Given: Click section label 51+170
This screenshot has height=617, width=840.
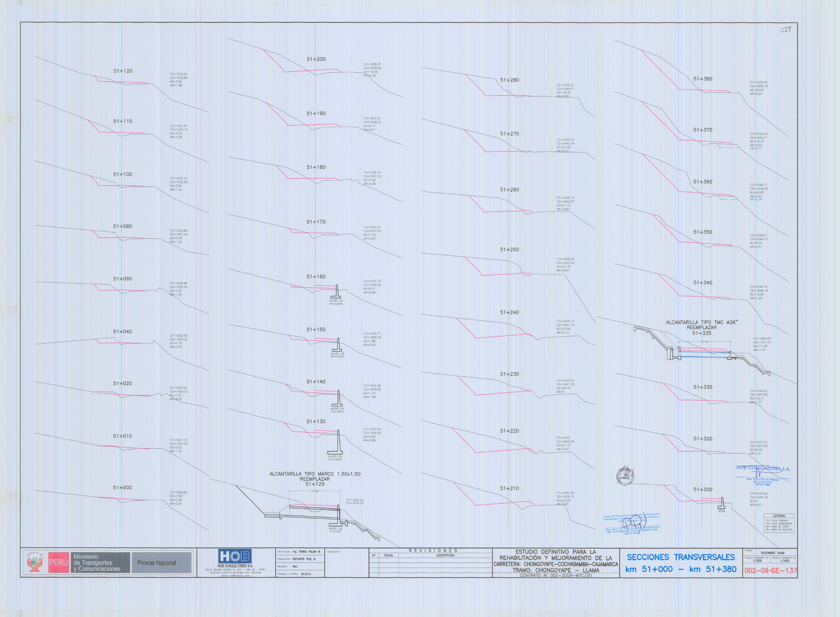Looking at the screenshot, I should [316, 222].
